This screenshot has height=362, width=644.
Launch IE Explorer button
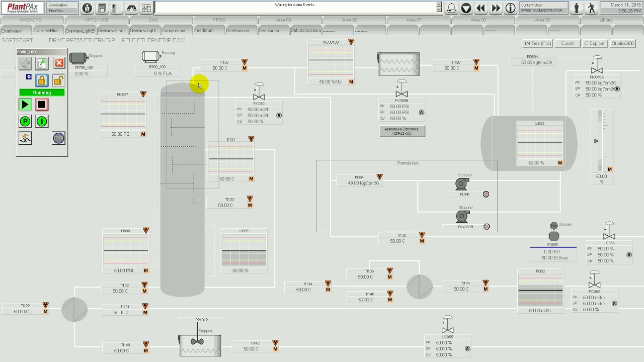point(595,43)
